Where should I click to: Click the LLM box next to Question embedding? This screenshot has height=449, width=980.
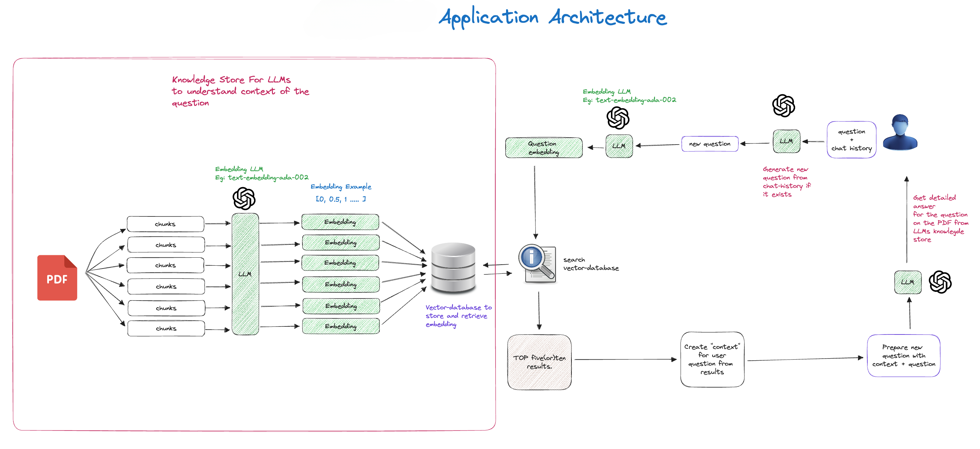[619, 146]
